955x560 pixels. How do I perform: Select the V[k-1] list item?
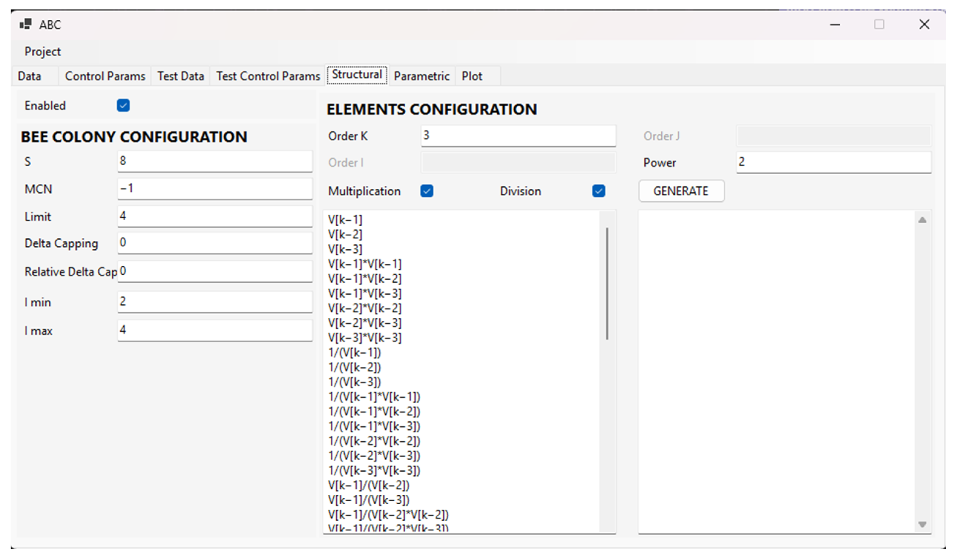coord(345,220)
